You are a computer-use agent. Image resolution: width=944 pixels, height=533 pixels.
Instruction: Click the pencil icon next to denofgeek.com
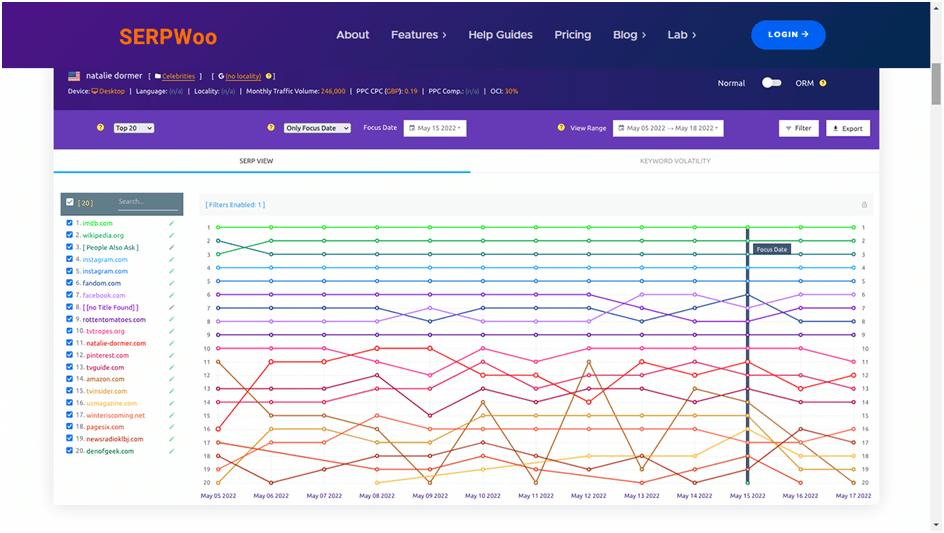[172, 451]
